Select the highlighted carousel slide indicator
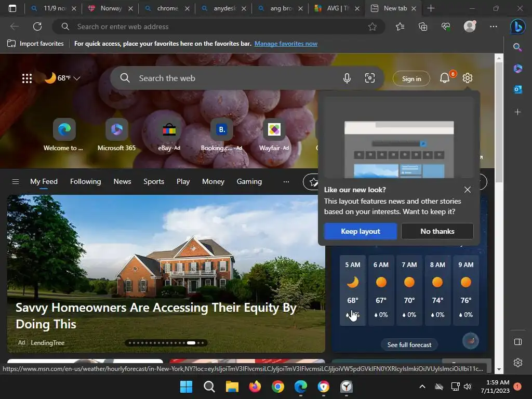Image resolution: width=532 pixels, height=399 pixels. click(191, 343)
